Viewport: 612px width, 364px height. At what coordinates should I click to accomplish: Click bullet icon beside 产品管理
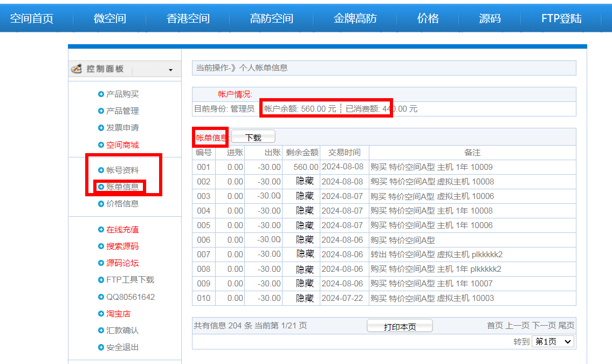click(101, 111)
